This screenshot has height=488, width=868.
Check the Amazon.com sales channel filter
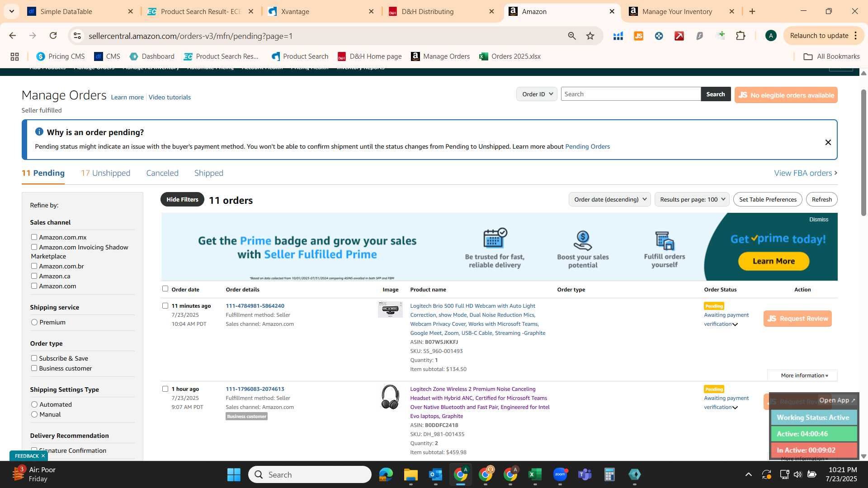pos(34,286)
